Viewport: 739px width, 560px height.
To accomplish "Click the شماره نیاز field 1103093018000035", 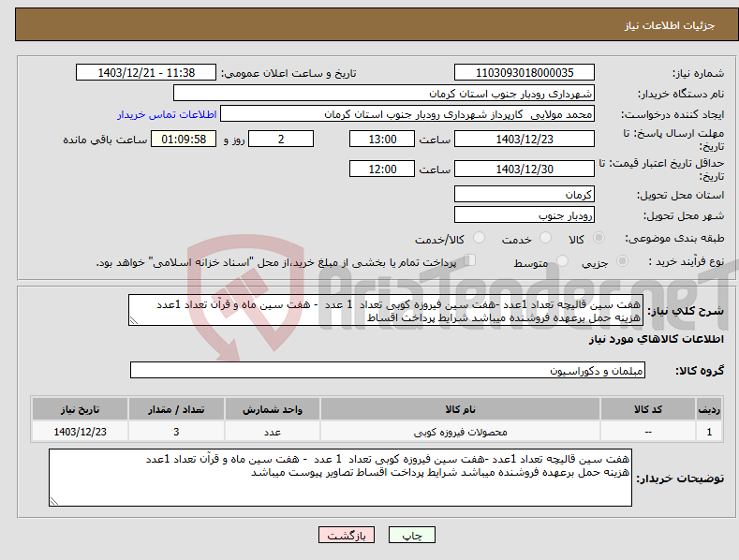I will (x=525, y=73).
